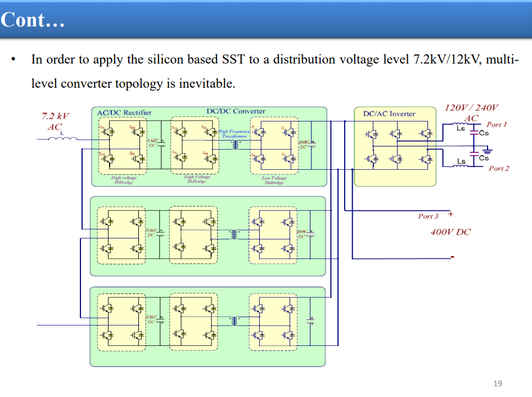Click the input inductor L symbol
Viewport: 532px width, 397px height.
pos(63,138)
